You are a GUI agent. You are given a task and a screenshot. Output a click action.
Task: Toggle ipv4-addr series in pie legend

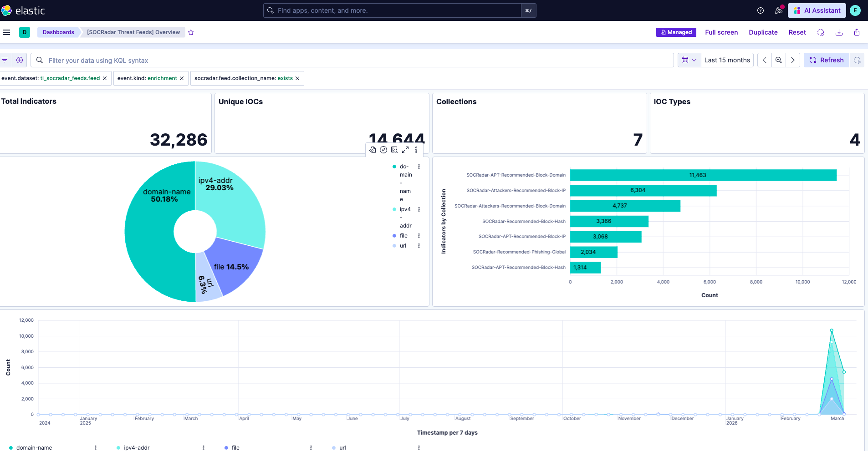pyautogui.click(x=405, y=218)
